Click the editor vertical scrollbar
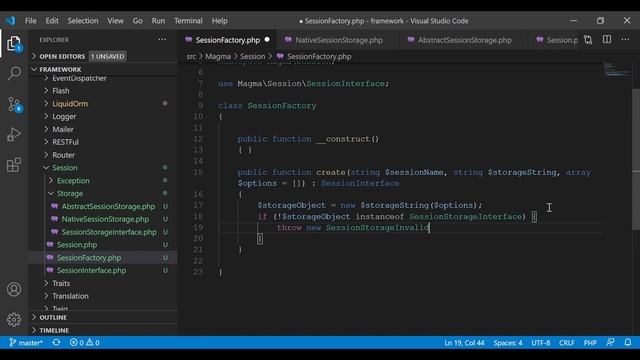Viewport: 640px width, 360px height. point(636,159)
